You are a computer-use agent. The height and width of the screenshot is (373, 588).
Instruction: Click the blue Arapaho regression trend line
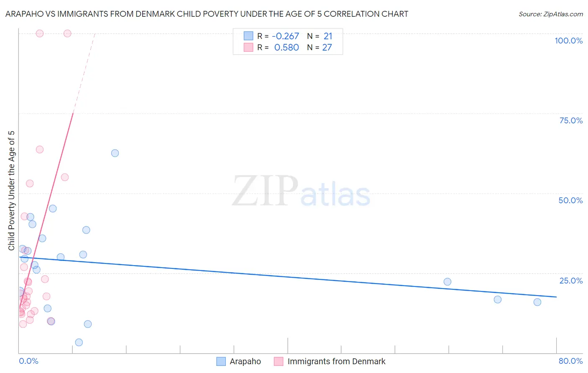[x=288, y=277]
